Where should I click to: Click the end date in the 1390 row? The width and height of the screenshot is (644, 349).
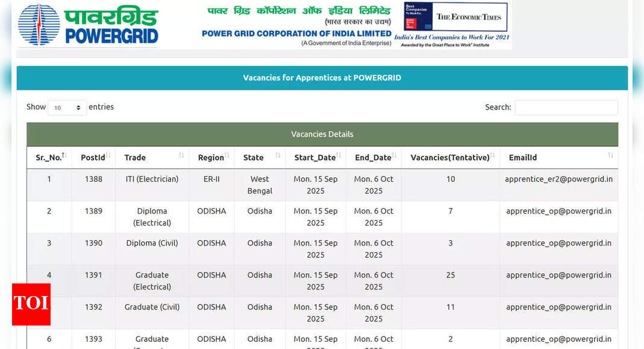click(374, 249)
